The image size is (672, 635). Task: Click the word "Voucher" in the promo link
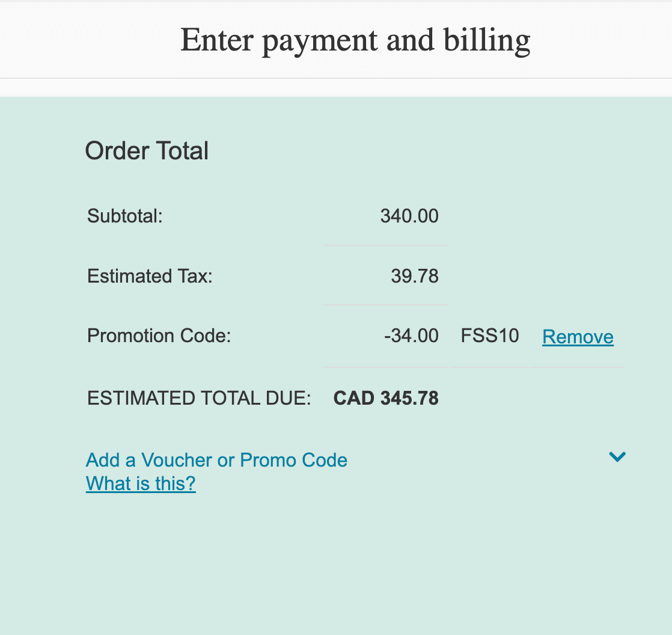(177, 460)
